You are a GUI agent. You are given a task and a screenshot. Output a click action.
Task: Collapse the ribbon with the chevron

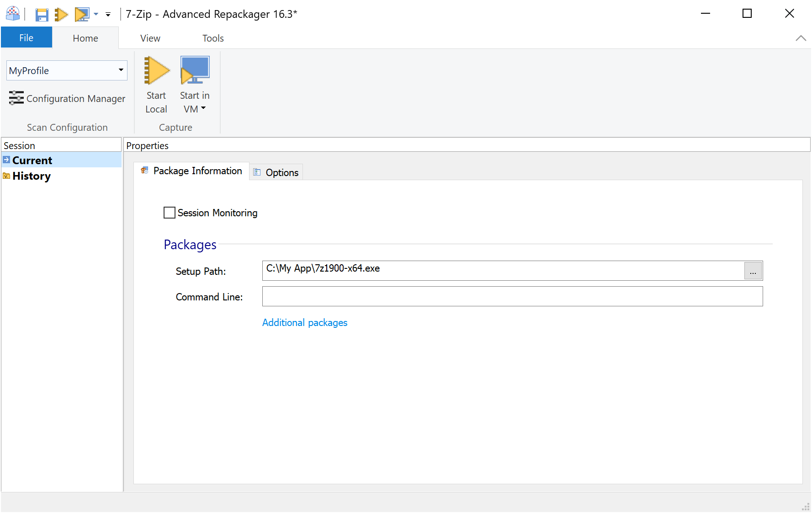pos(801,38)
